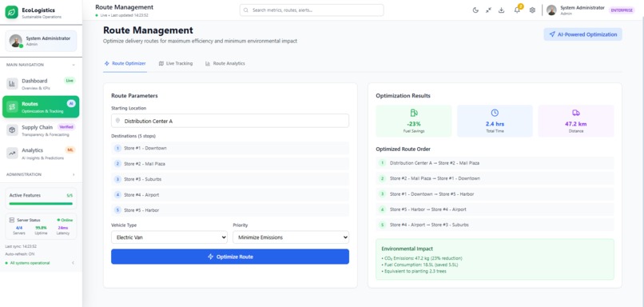Click the search magnifier icon
Screen dimensions: 644x307
[246, 10]
